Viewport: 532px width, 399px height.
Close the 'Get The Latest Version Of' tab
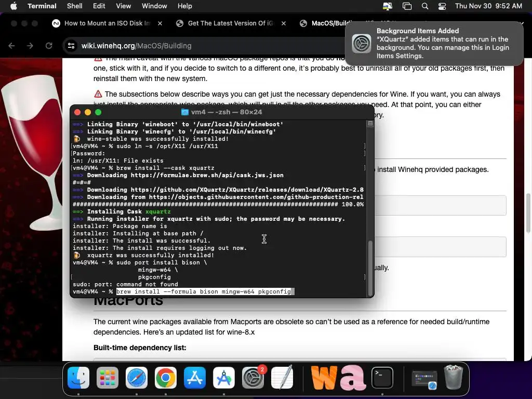[x=284, y=23]
